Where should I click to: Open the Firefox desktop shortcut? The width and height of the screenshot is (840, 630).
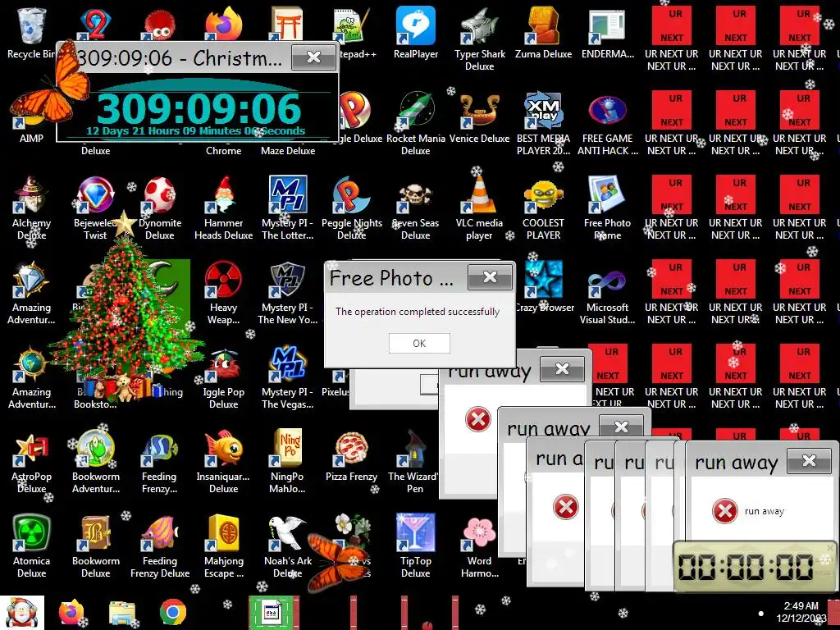pyautogui.click(x=223, y=24)
